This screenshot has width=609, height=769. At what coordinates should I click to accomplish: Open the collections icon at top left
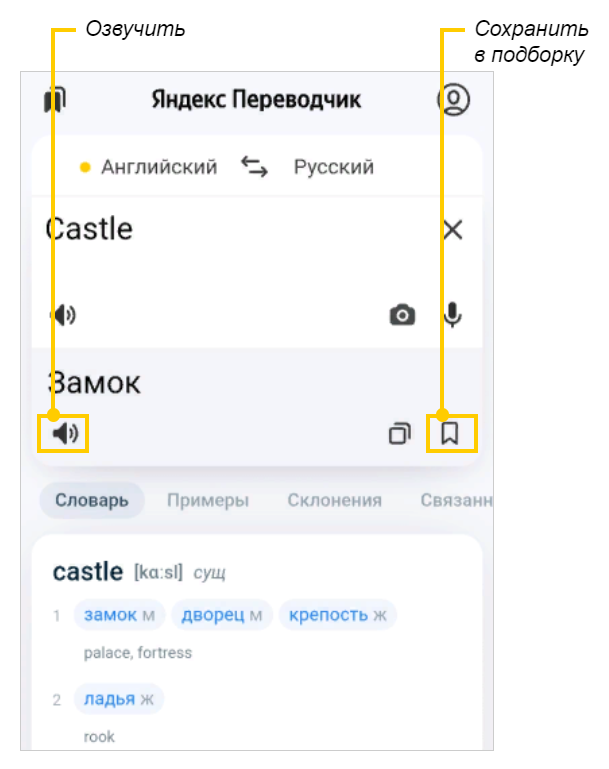pyautogui.click(x=54, y=100)
